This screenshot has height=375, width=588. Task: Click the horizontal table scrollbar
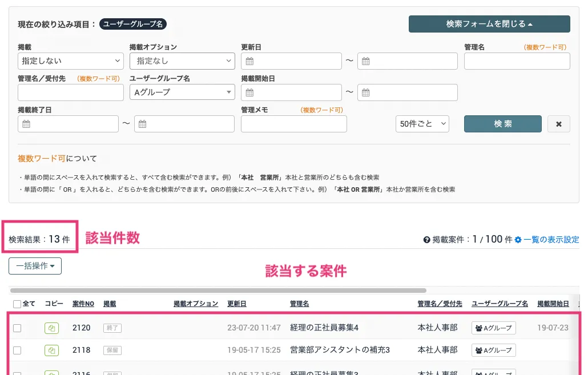[x=217, y=291]
